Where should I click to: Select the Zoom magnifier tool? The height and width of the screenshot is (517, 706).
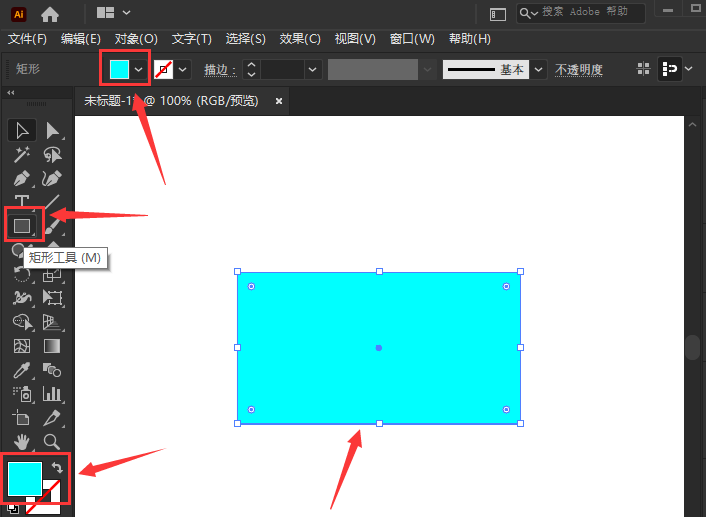(x=52, y=442)
